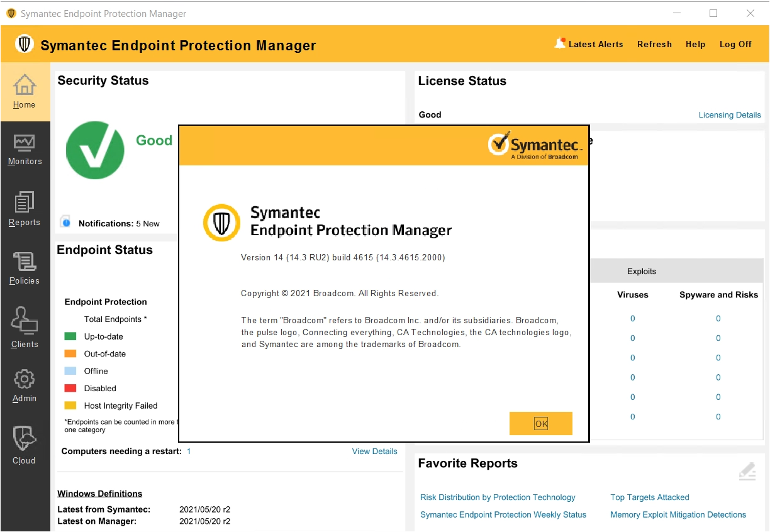Click OK to close About dialog
The image size is (770, 532).
click(541, 423)
